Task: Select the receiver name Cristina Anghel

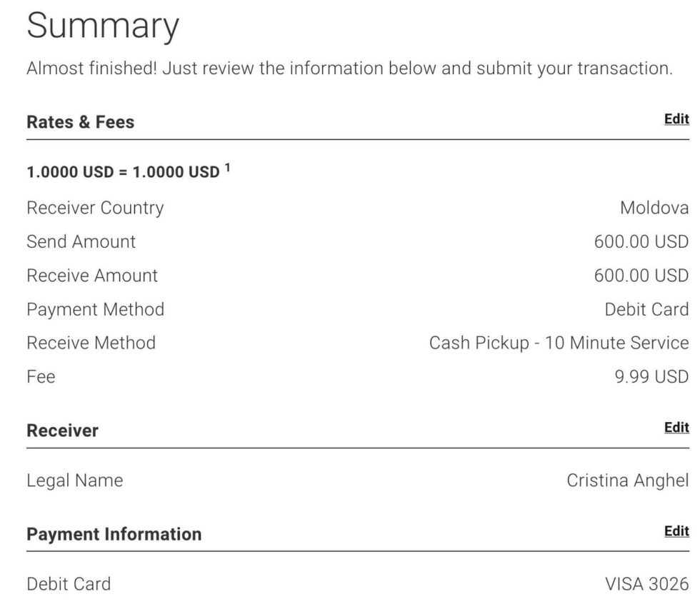Action: point(627,480)
